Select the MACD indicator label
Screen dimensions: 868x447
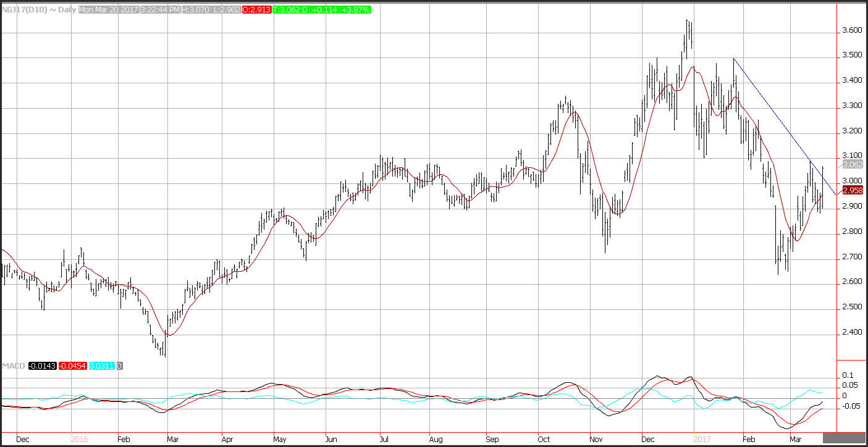12,366
